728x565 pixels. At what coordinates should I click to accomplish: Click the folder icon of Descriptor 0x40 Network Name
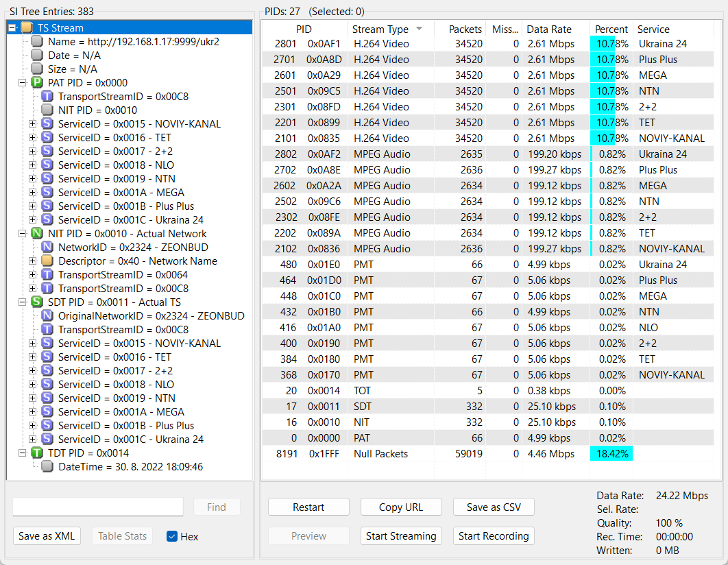click(x=47, y=261)
